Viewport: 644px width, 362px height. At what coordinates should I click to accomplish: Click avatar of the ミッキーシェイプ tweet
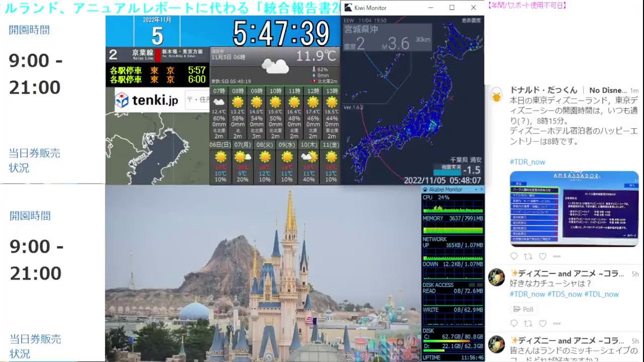pyautogui.click(x=497, y=344)
